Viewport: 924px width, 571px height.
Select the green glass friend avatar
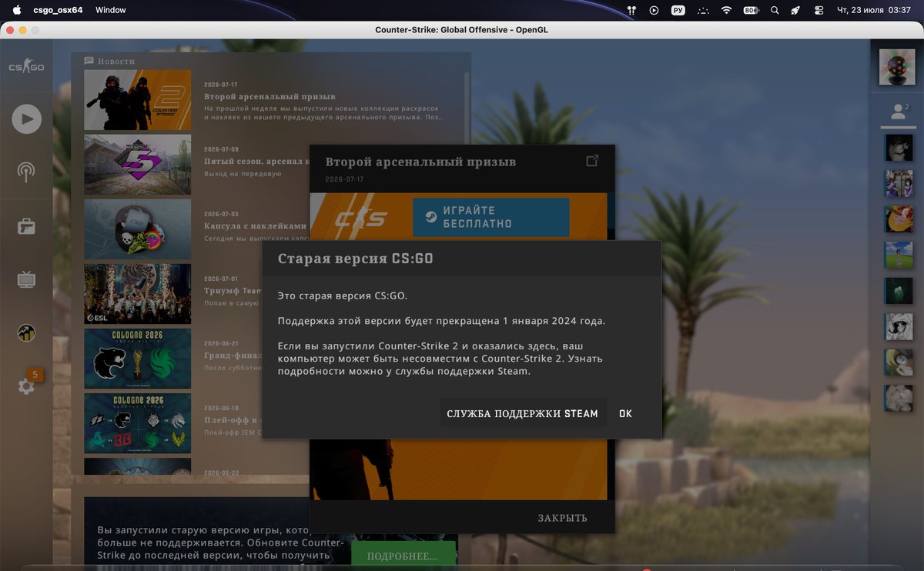point(899,291)
